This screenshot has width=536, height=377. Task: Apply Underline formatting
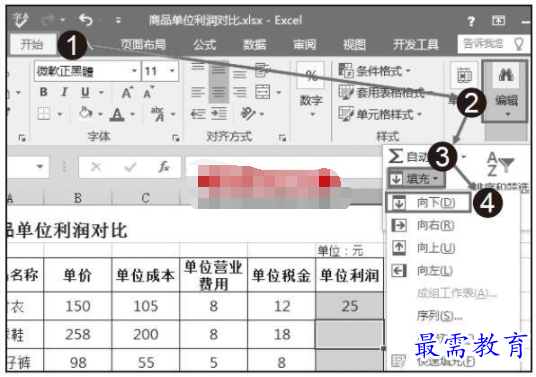[85, 92]
